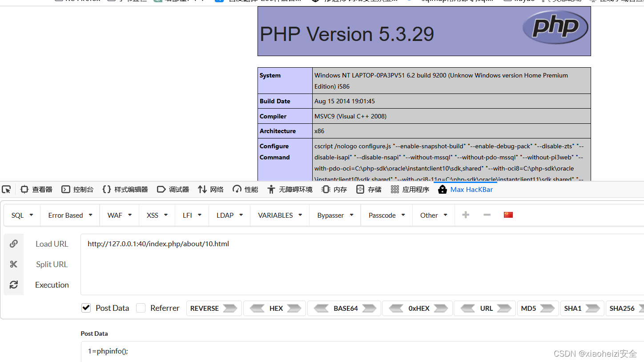Open the XSS dropdown menu
The image size is (644, 362).
tap(157, 215)
